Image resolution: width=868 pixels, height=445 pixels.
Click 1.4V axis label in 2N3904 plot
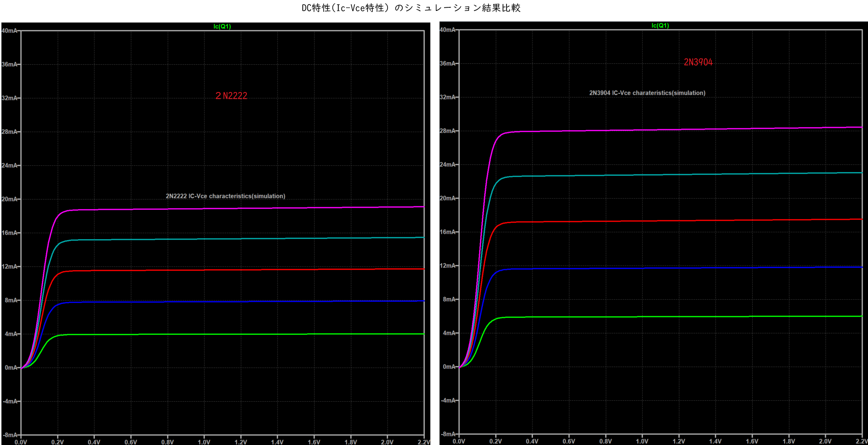pyautogui.click(x=715, y=442)
